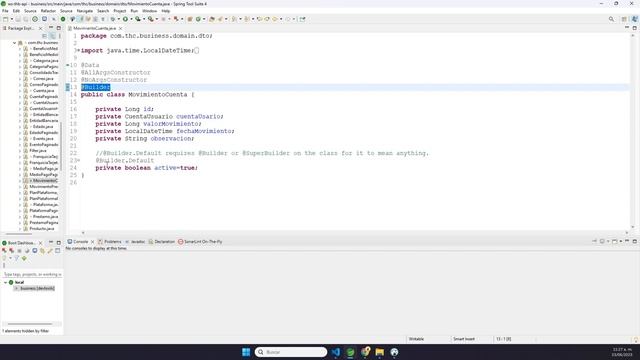The image size is (640, 360).
Task: Click the Debug bug icon in toolbar
Action: tap(113, 19)
